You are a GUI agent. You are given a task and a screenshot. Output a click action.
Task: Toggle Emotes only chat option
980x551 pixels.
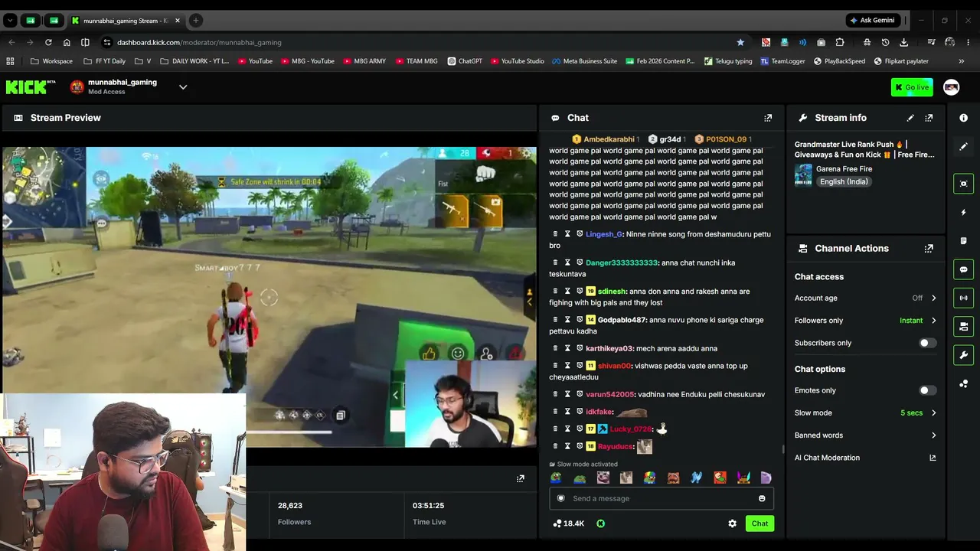(927, 390)
